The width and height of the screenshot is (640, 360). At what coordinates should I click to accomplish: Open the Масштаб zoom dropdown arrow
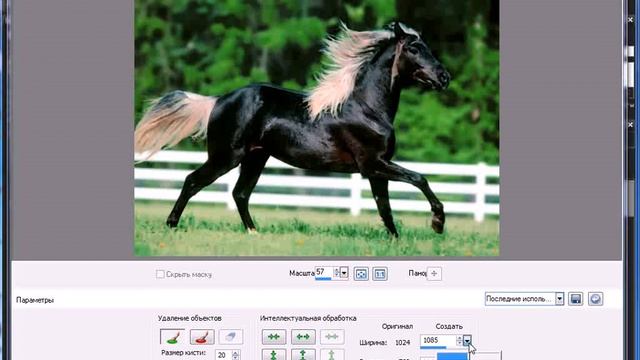(x=344, y=272)
